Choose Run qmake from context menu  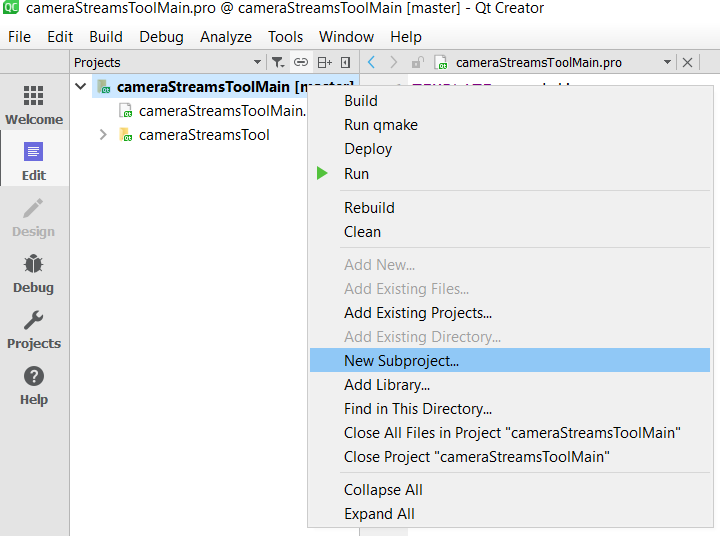click(510, 124)
